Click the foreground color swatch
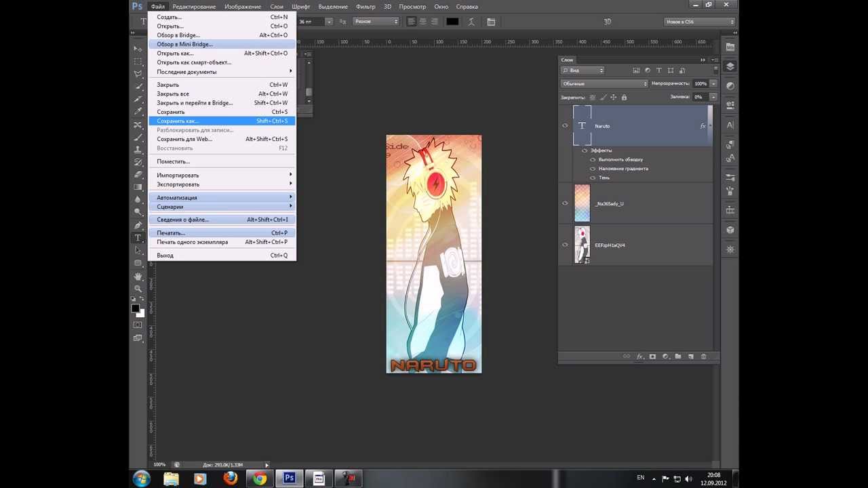The height and width of the screenshot is (488, 868). pos(136,308)
